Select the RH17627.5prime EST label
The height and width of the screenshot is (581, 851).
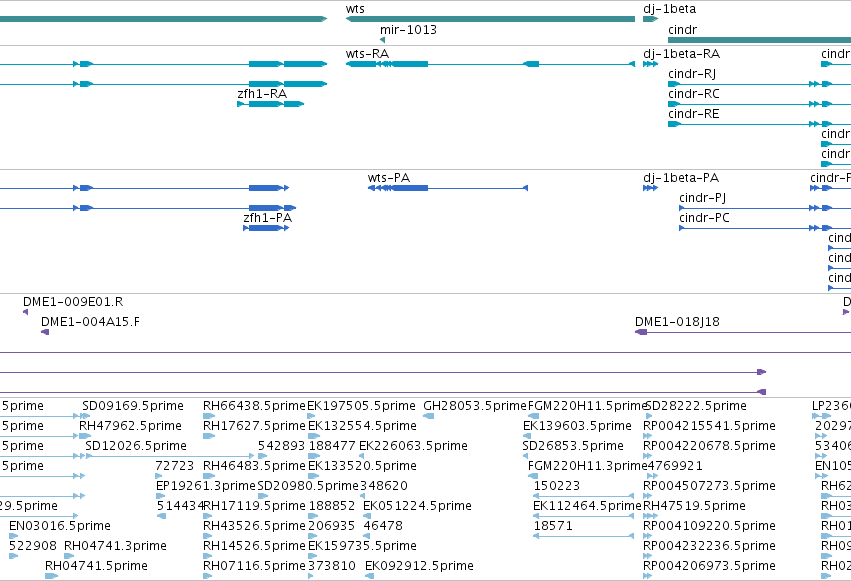point(254,426)
